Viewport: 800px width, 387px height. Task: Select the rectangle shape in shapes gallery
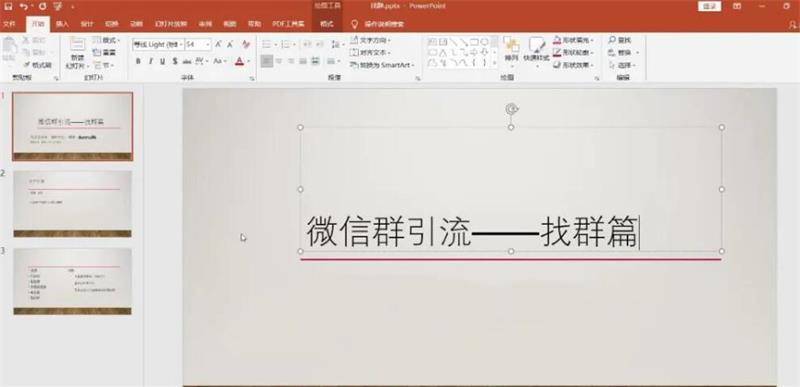tap(473, 42)
